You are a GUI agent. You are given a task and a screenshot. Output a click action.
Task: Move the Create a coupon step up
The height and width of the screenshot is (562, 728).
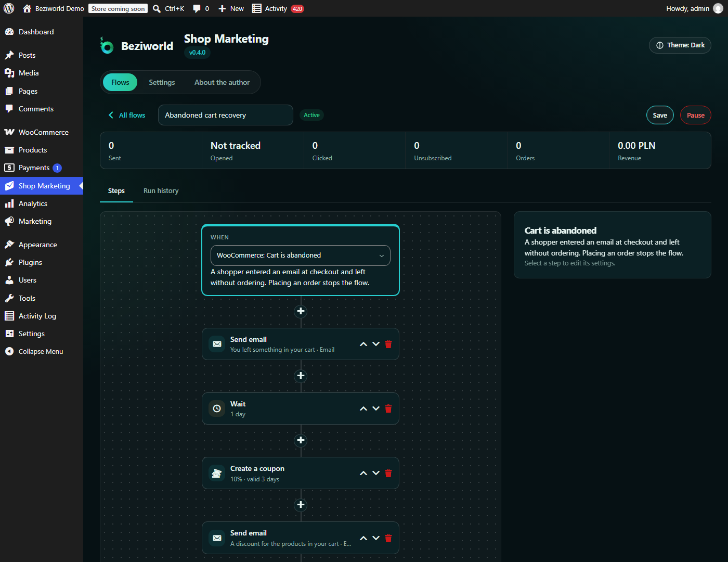click(363, 473)
